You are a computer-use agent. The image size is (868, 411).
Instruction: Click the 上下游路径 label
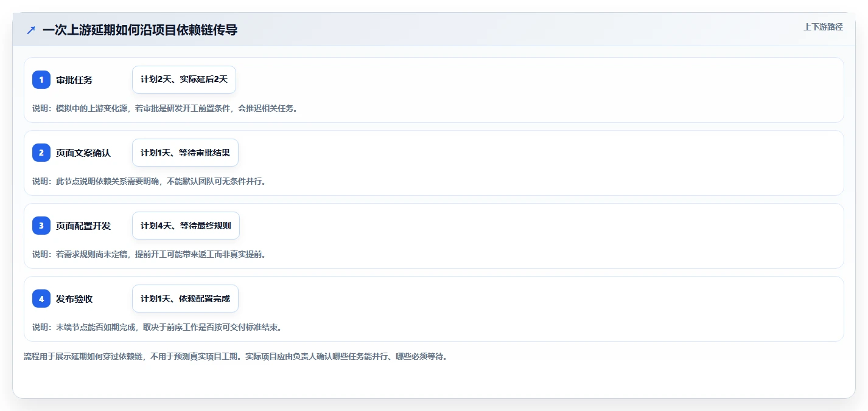point(823,27)
